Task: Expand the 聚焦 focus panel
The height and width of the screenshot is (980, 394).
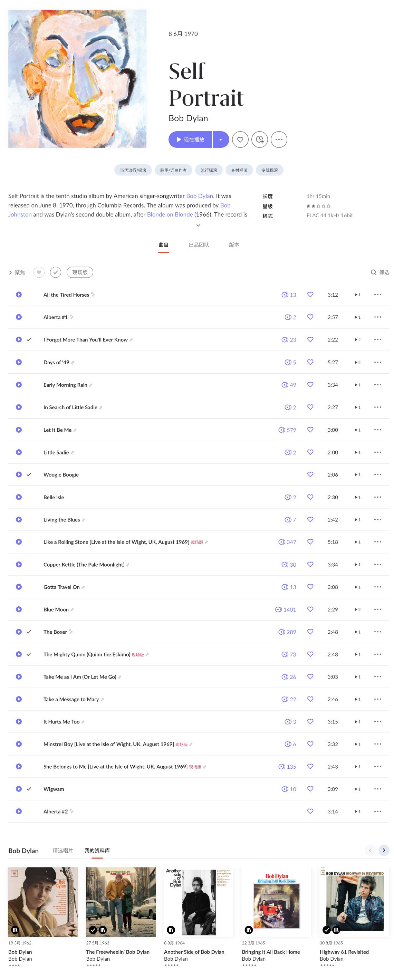Action: click(17, 272)
